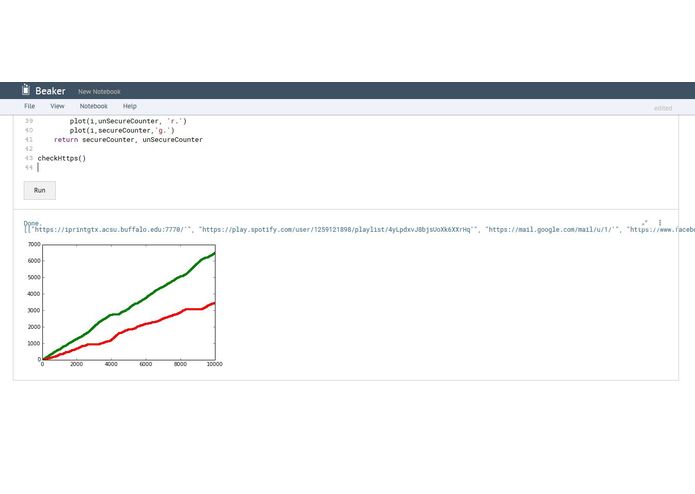The image size is (695, 494).
Task: Click line number 43 in the gutter
Action: click(29, 158)
